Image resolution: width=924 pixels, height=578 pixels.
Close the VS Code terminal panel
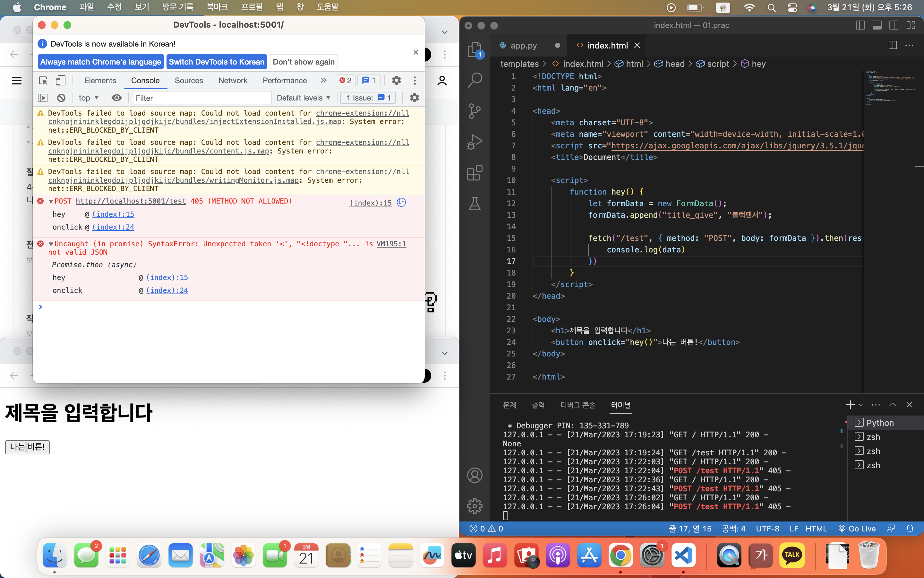(909, 405)
